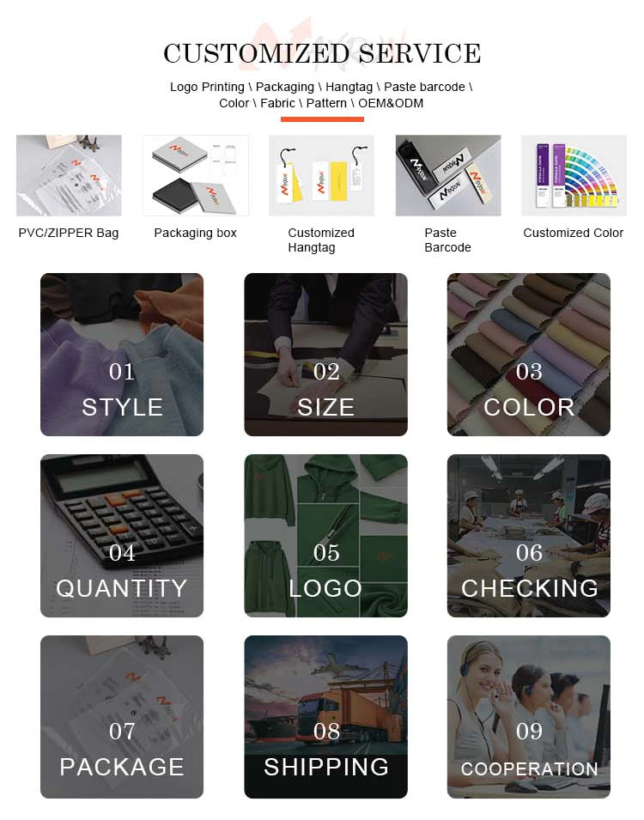Screen dimensions: 644x820
Task: Select the 09 COOPERATION support tile
Action: pos(528,717)
